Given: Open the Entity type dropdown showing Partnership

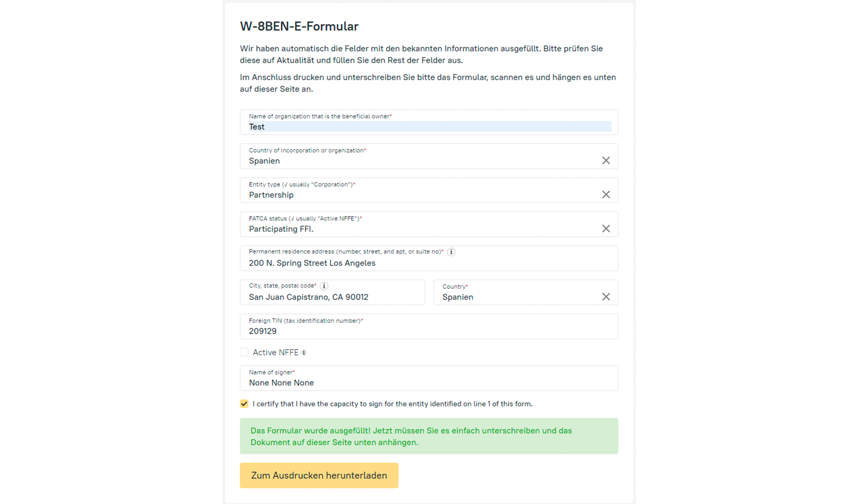Looking at the screenshot, I should pyautogui.click(x=420, y=195).
